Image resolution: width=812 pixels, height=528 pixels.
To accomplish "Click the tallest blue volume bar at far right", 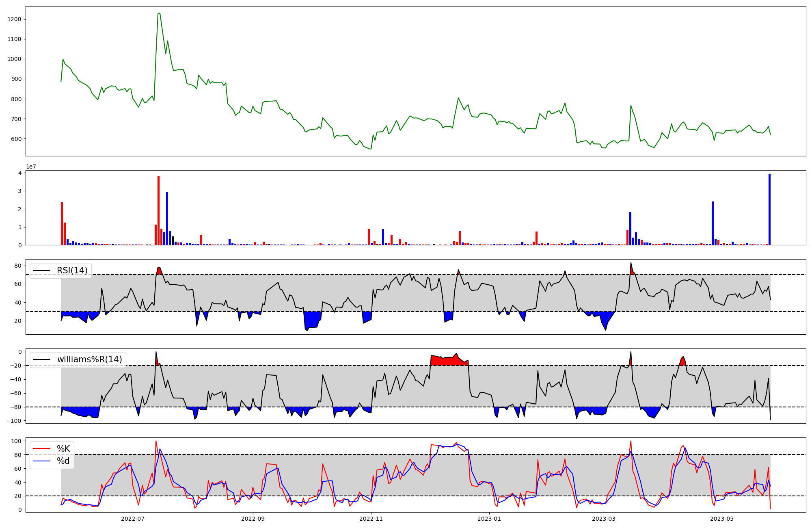I will (769, 210).
